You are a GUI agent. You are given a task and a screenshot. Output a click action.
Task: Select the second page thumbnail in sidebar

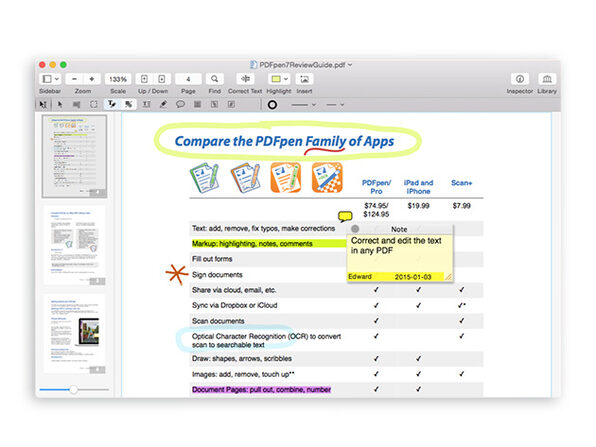point(74,245)
